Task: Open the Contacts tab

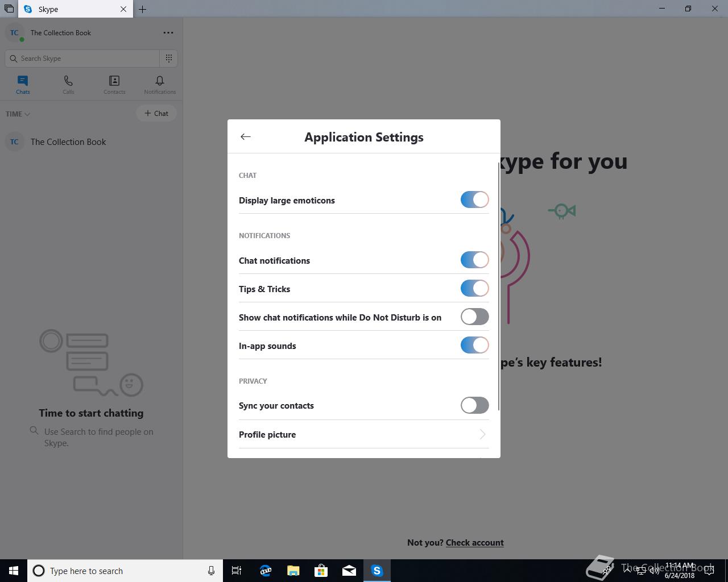Action: [x=114, y=85]
